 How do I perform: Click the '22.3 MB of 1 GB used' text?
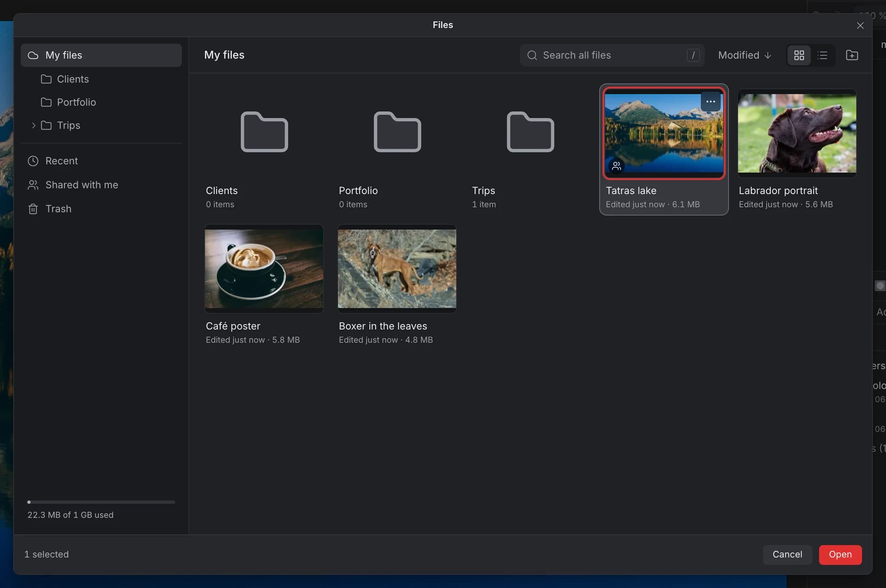(70, 515)
